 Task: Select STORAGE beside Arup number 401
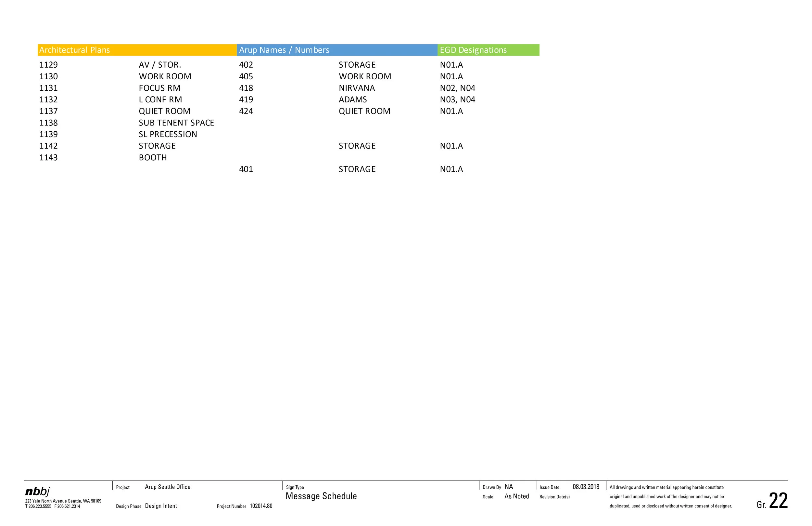(357, 169)
